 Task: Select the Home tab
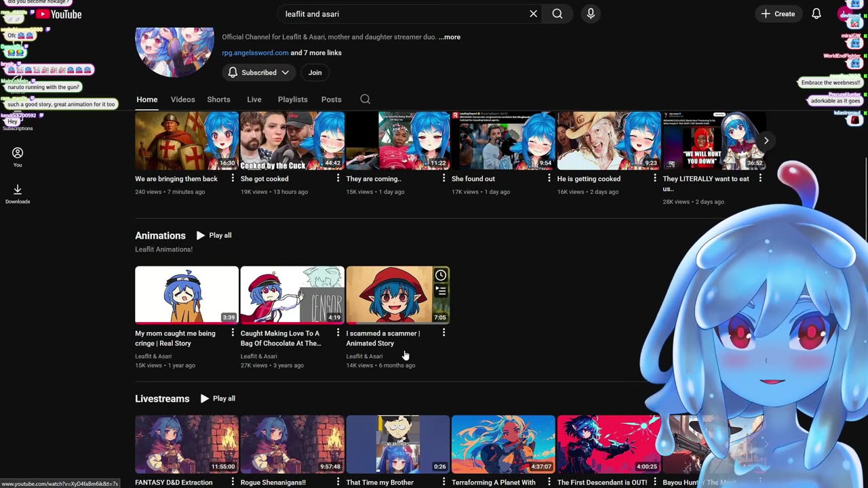pos(147,100)
